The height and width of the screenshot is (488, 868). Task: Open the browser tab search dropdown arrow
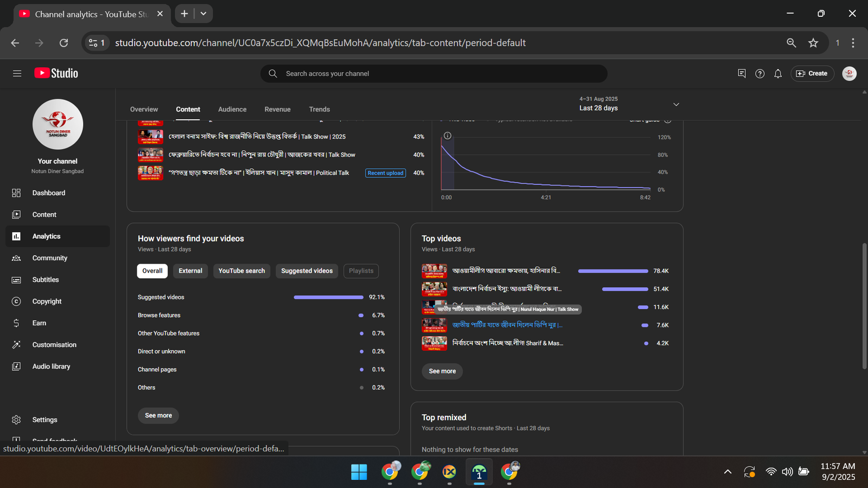pyautogui.click(x=203, y=14)
